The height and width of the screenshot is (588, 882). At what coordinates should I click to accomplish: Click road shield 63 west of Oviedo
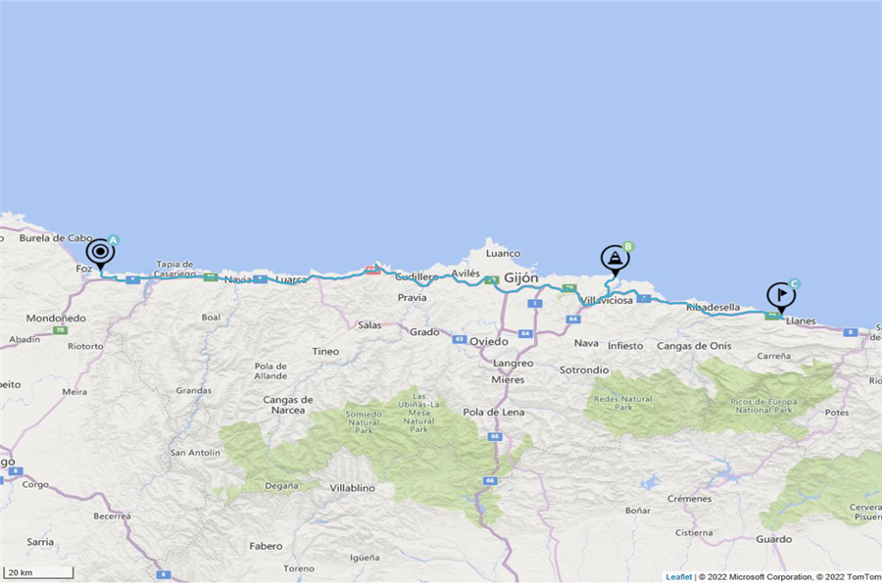point(460,339)
